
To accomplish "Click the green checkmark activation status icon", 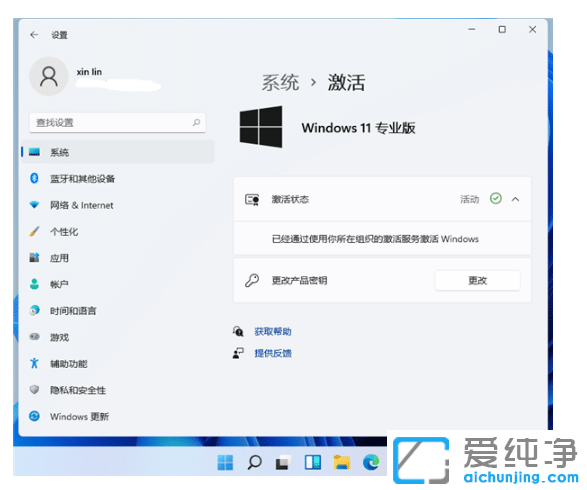I will point(496,198).
